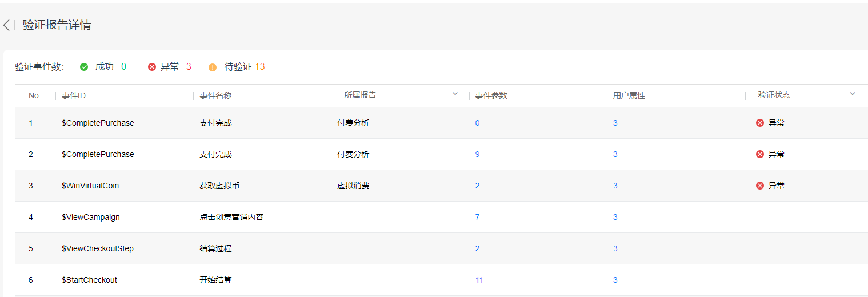Screen dimensions: 868x297
Task: Click report name 付费分析 in row 2
Action: pos(353,154)
